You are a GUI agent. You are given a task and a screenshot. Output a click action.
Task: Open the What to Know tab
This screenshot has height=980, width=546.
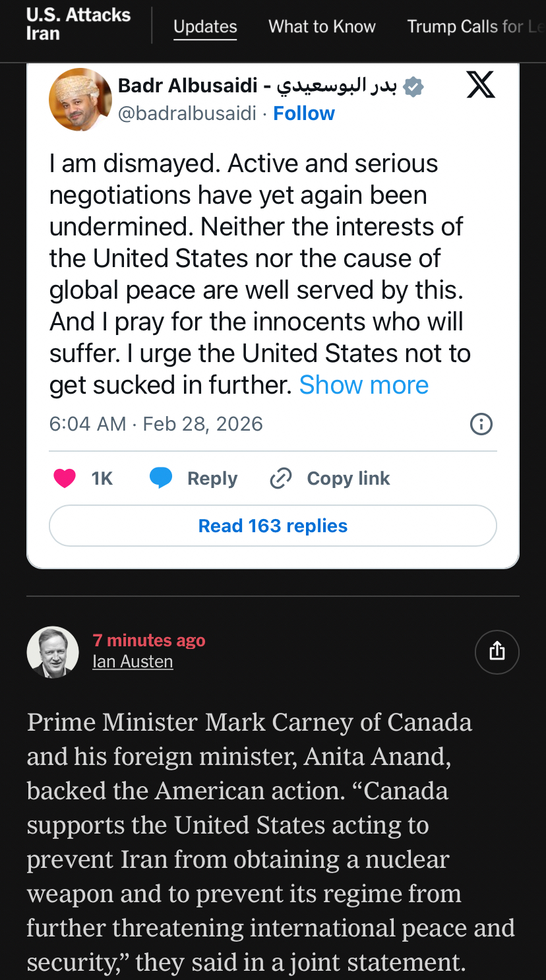pyautogui.click(x=322, y=26)
